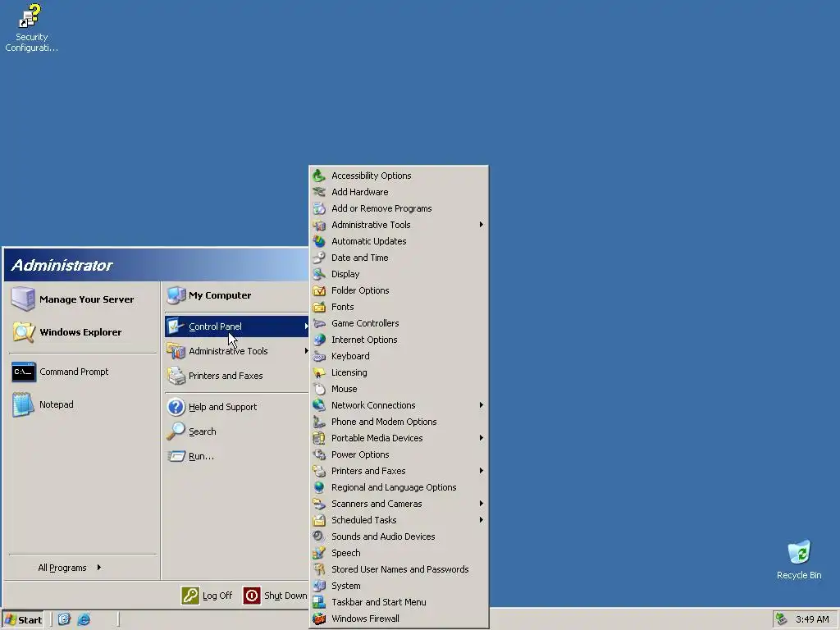
Task: Expand the Scheduled Tasks submenu arrow
Action: click(481, 519)
